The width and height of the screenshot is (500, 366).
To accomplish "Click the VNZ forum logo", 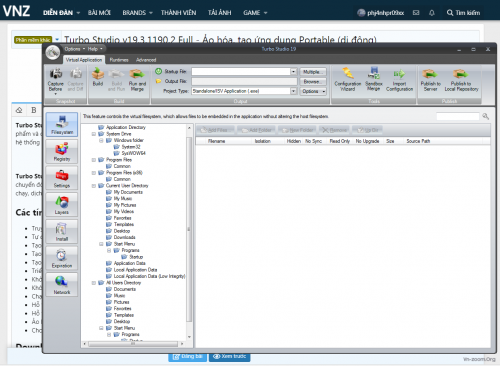I will pyautogui.click(x=16, y=11).
